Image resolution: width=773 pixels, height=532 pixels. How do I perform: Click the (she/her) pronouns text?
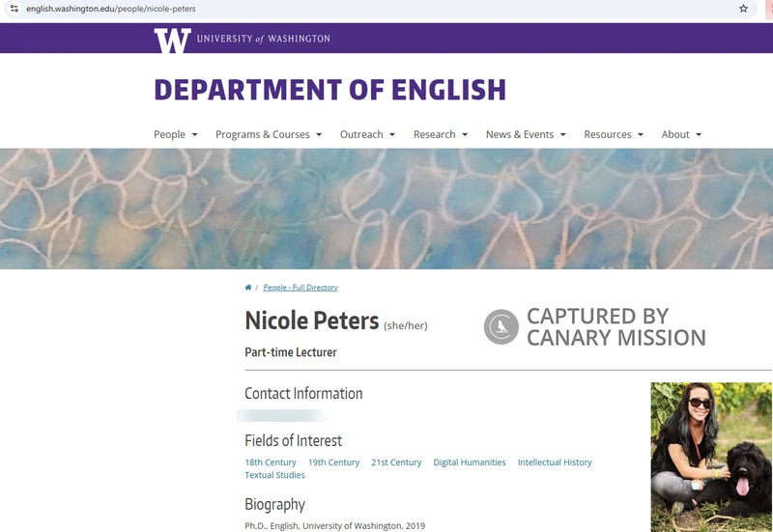[x=406, y=325]
